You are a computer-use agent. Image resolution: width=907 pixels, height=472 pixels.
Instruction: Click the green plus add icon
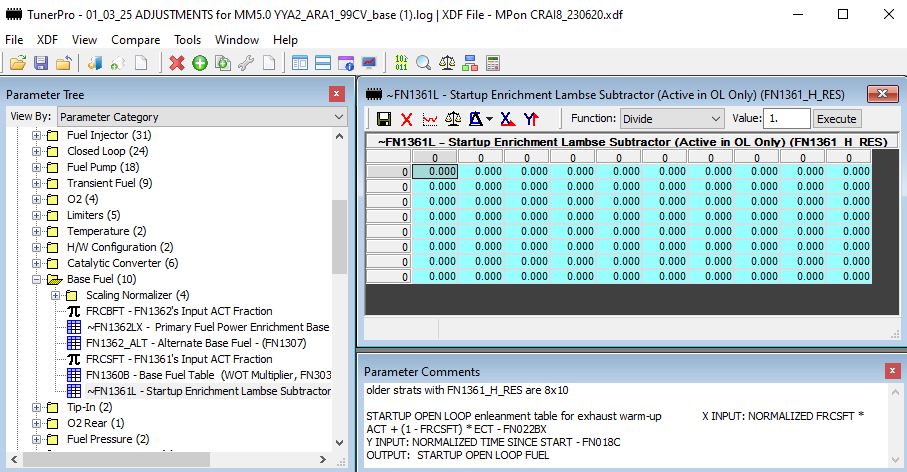pos(200,63)
